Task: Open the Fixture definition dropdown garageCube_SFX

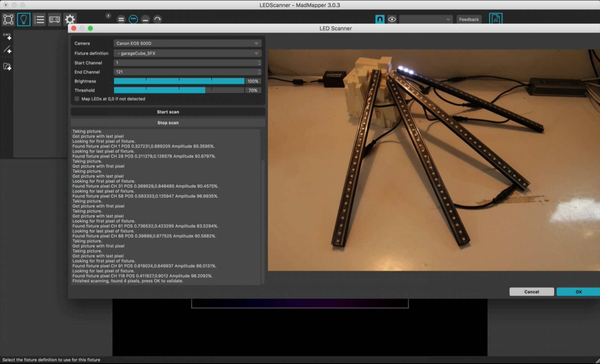Action: pos(187,53)
